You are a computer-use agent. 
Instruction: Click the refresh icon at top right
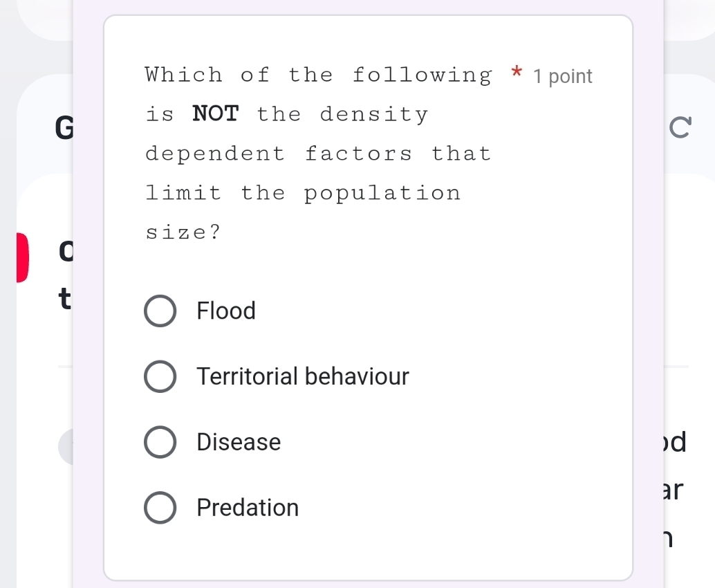(680, 127)
